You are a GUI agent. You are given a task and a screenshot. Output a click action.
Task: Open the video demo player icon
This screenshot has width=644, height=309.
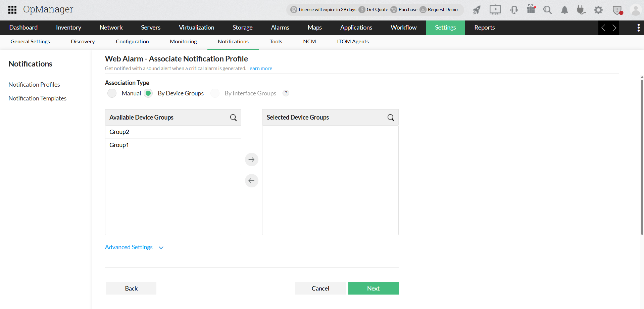[x=495, y=10]
